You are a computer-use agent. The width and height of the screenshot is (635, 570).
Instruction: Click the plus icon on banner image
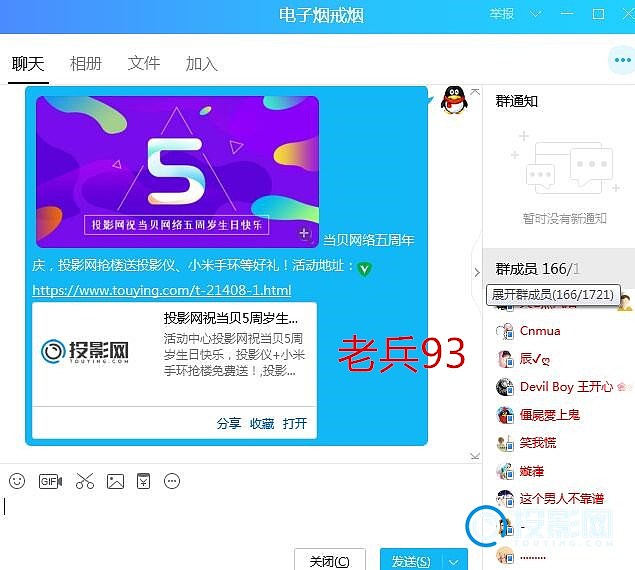[x=304, y=233]
